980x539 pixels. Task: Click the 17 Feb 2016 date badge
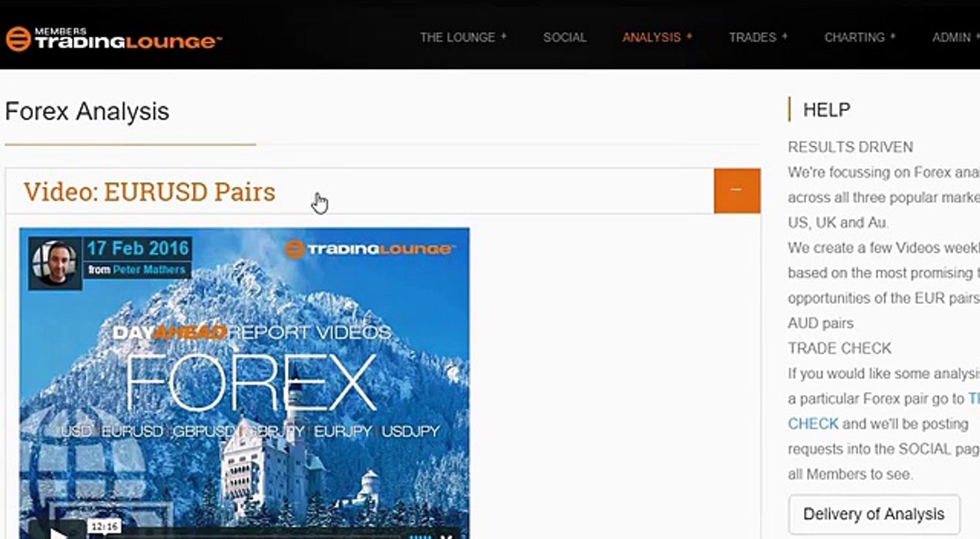tap(138, 249)
